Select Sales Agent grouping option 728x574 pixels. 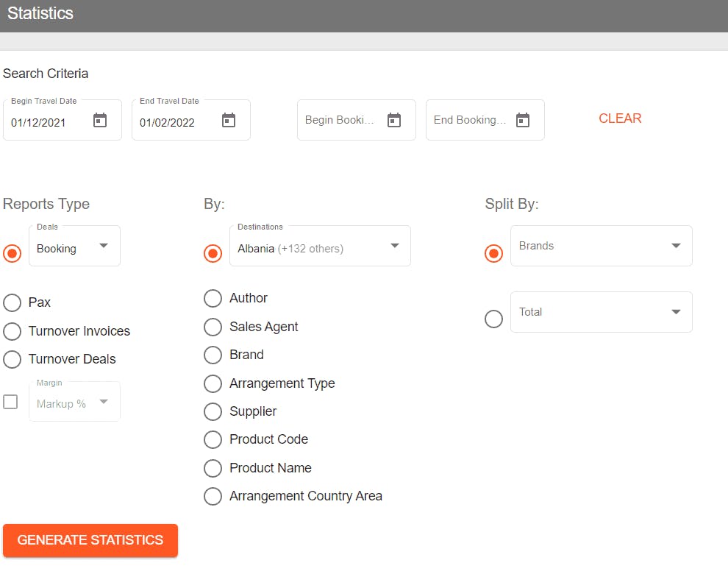pos(213,327)
